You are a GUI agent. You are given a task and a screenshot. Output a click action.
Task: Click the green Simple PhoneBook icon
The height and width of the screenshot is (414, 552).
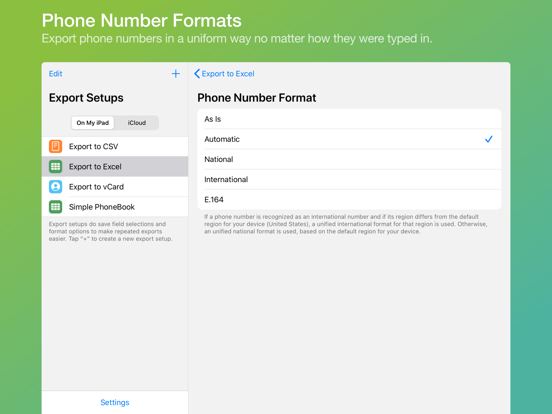point(55,207)
